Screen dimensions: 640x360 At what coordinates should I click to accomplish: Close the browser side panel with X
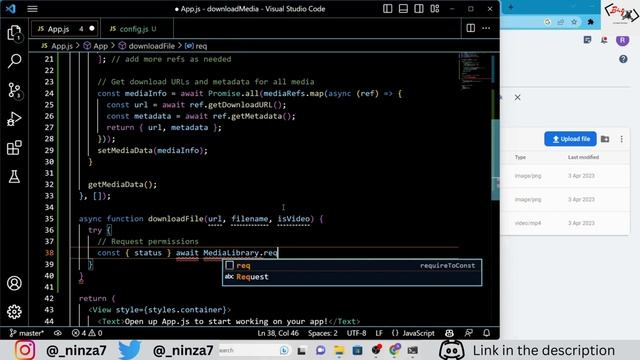tap(517, 98)
